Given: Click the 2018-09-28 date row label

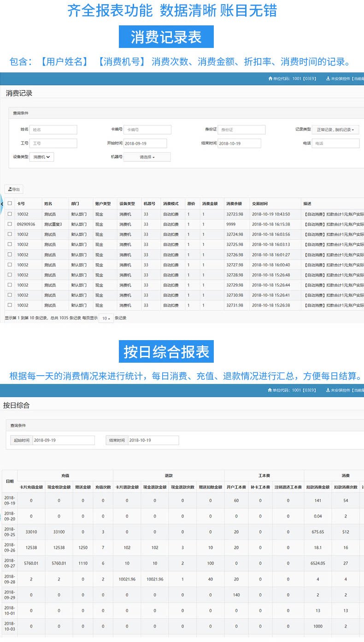Looking at the screenshot, I should point(9,579).
